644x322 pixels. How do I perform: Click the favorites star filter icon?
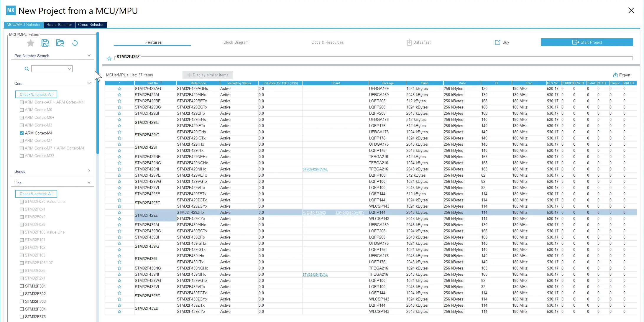tap(31, 43)
